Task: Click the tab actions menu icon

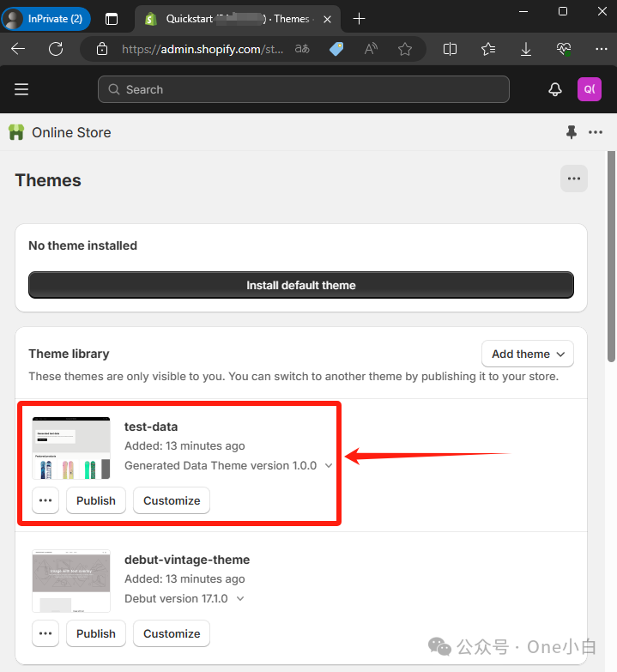Action: tap(112, 19)
